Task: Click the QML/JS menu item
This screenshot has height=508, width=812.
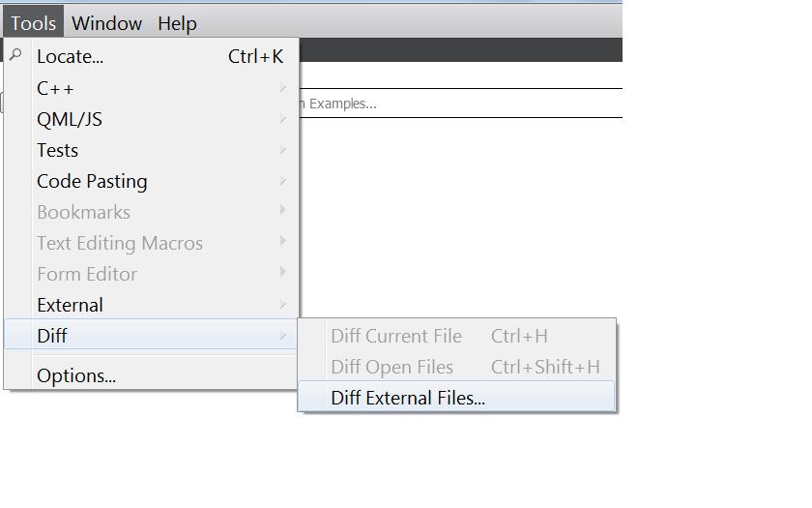Action: click(x=70, y=119)
